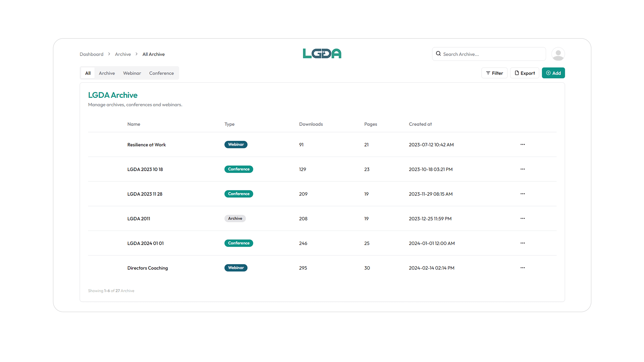This screenshot has width=644, height=362.
Task: Click the search magnifier icon
Action: [x=438, y=54]
